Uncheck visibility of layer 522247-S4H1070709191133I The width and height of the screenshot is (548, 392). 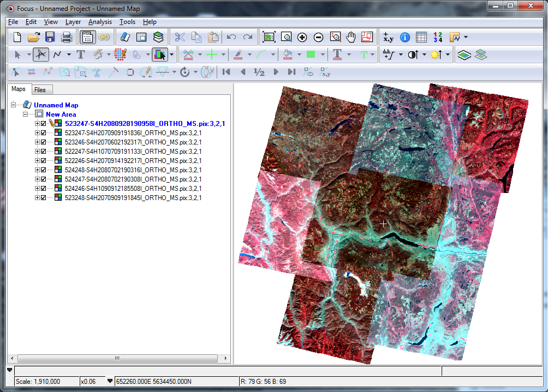(x=43, y=152)
